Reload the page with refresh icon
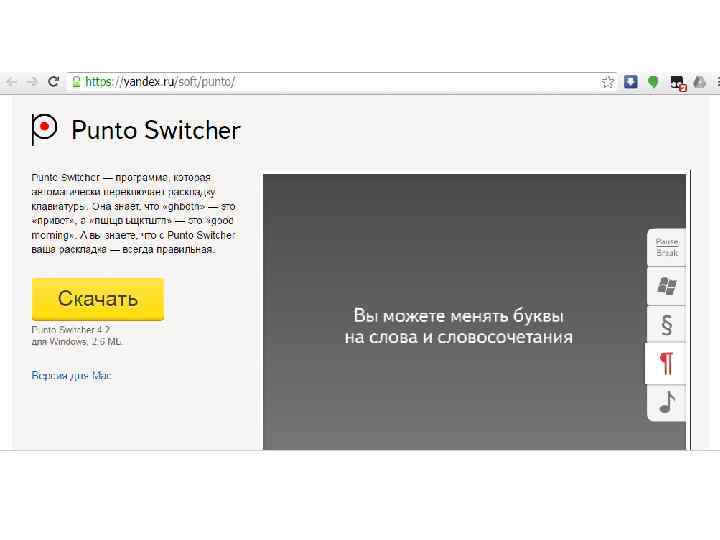 tap(54, 82)
